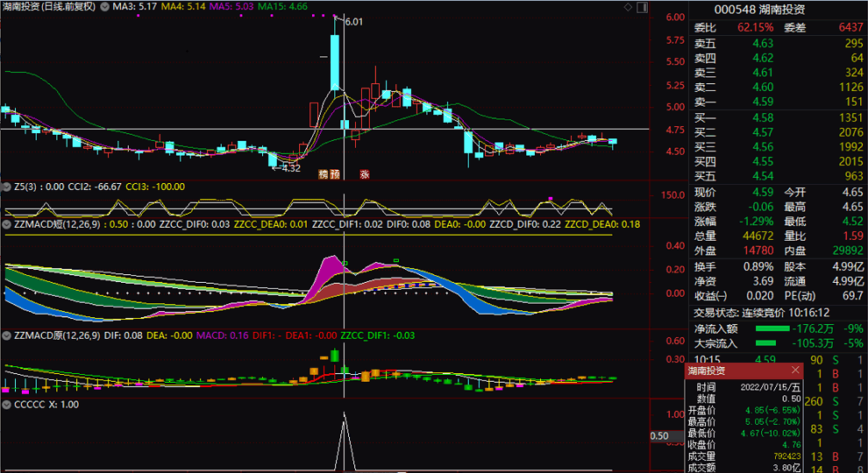Click the CCCCC spike peak at cursor date
Viewport: 868px width, 473px height.
point(345,413)
